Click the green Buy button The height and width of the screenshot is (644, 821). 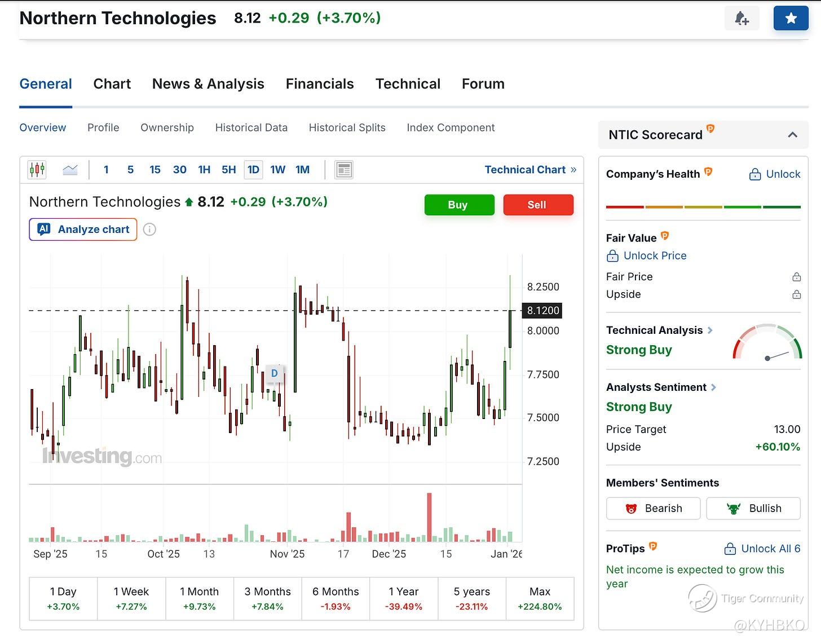tap(459, 205)
